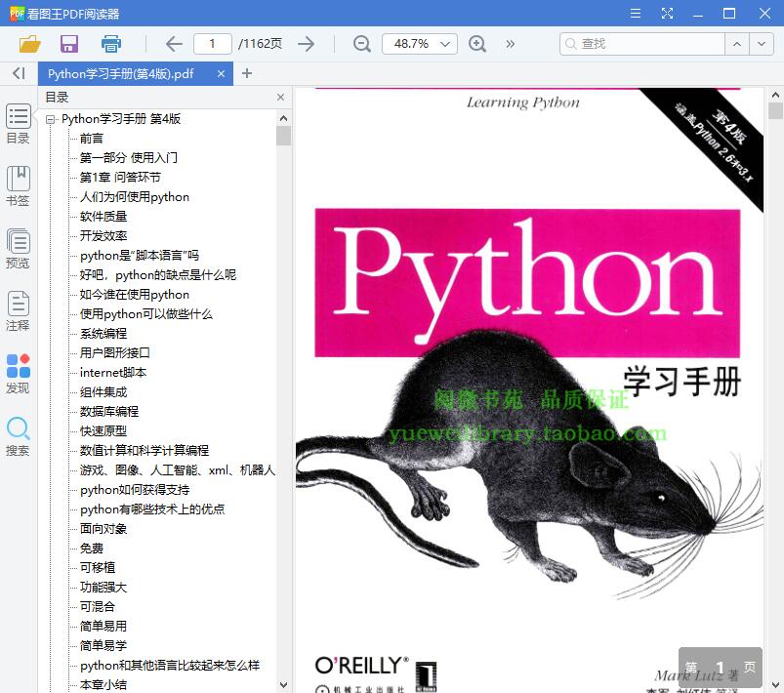
Task: Open outline entry python如何获得支持
Action: (135, 490)
